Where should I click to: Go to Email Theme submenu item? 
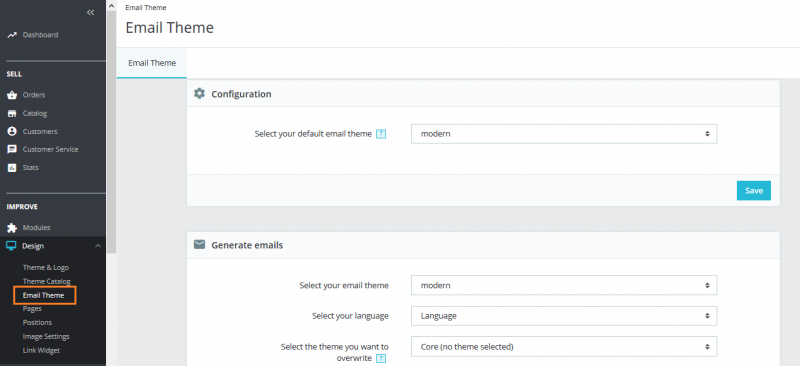pos(43,295)
